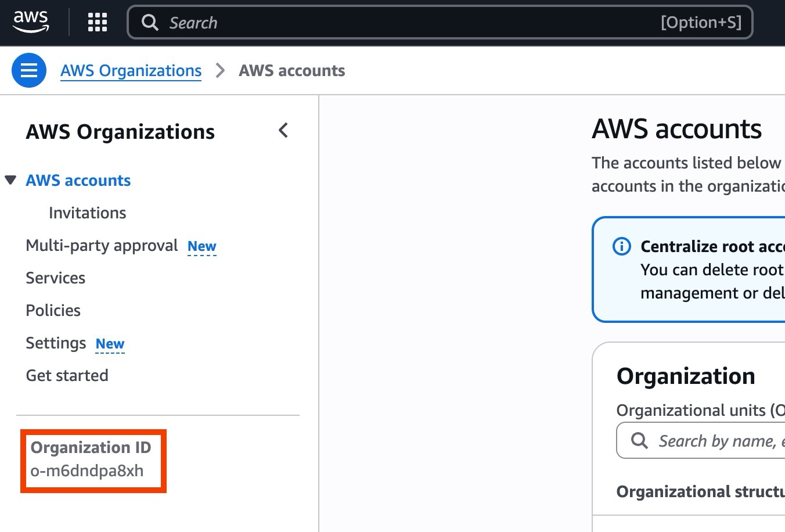
Task: Select AWS accounts in the sidebar
Action: pos(78,180)
